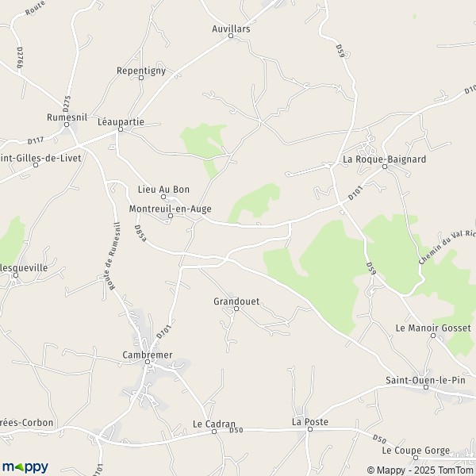The image size is (476, 476).
Task: Select the La Poste marker
Action: click(x=310, y=429)
